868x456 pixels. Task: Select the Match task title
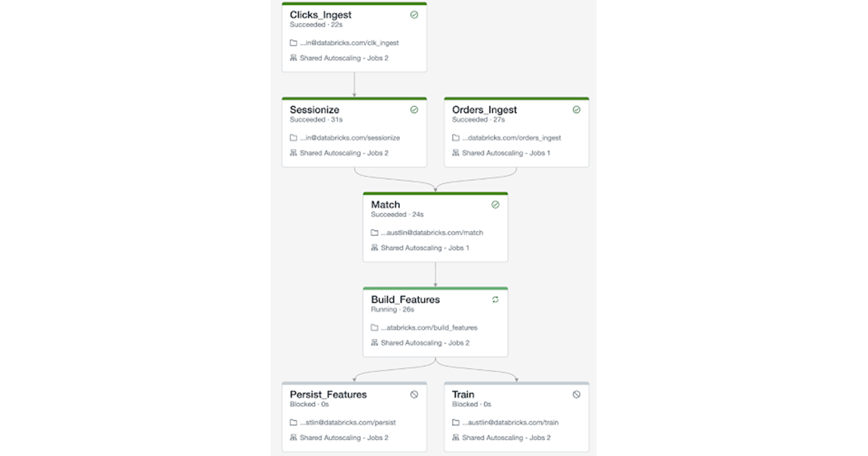tap(386, 205)
